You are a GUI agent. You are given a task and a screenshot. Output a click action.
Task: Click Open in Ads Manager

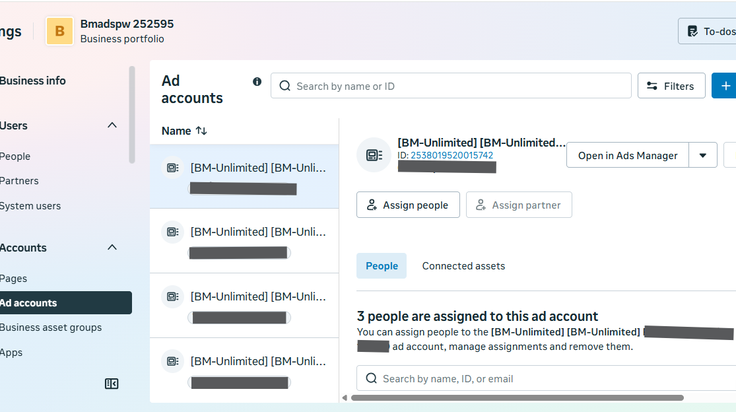pos(628,155)
